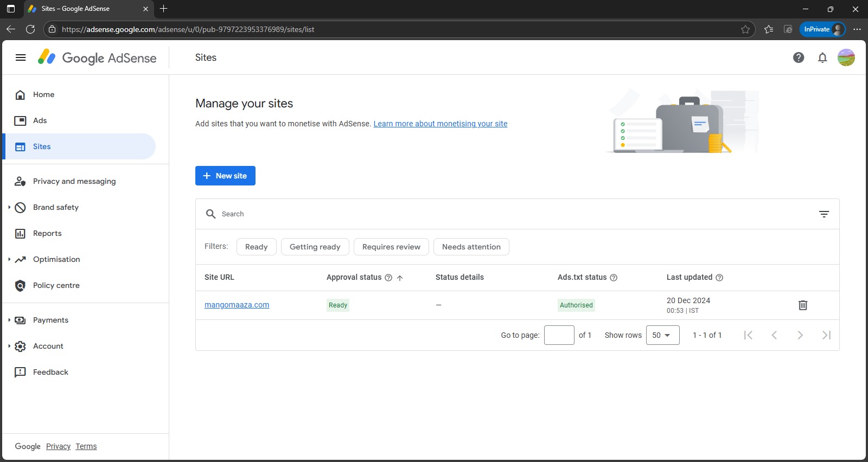Open Privacy and messaging

(x=79, y=181)
